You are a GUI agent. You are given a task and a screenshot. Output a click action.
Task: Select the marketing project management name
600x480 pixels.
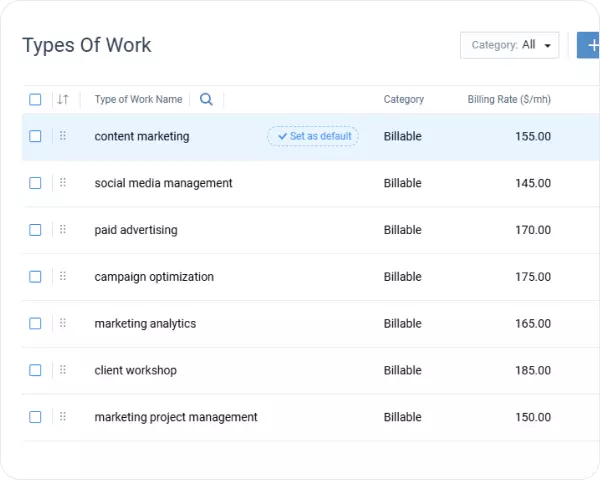pos(176,417)
